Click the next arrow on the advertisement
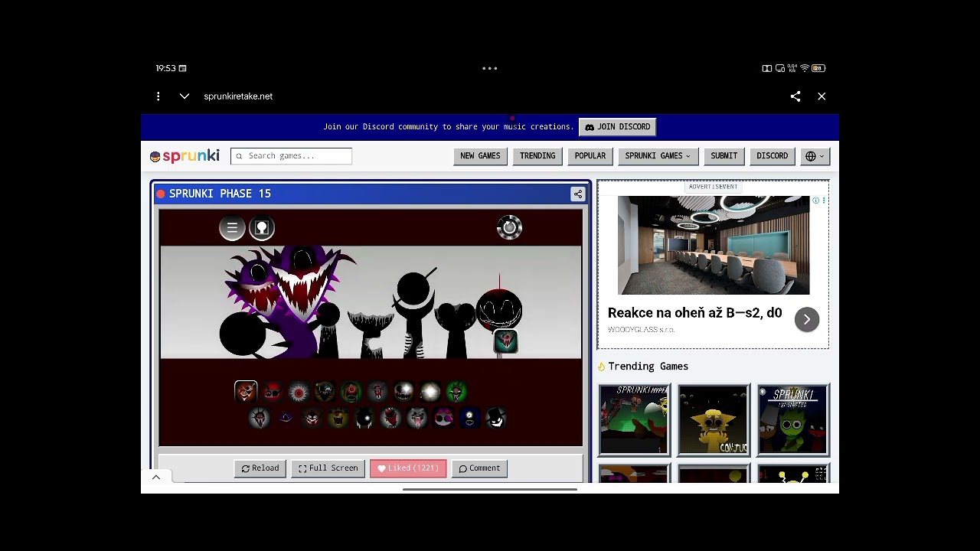Image resolution: width=980 pixels, height=551 pixels. click(x=807, y=319)
